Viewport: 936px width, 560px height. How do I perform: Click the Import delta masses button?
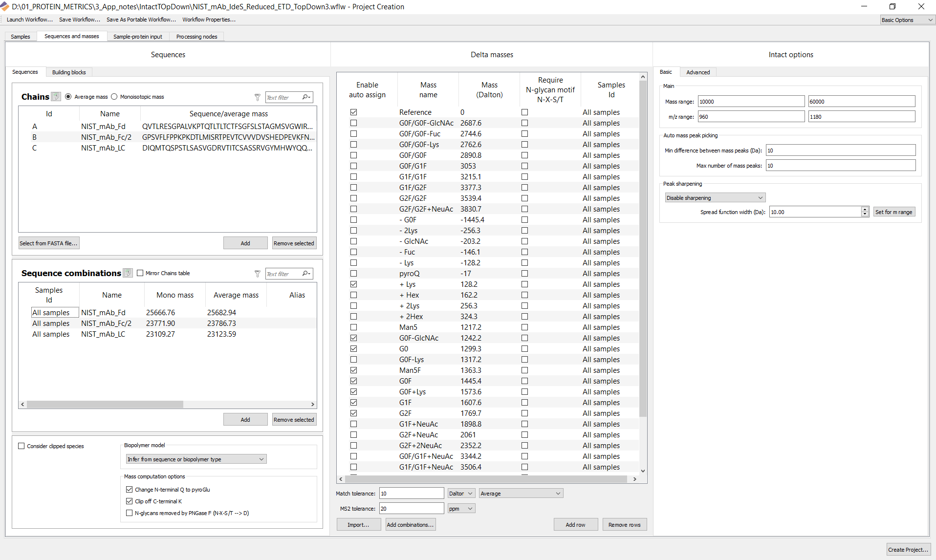(x=358, y=524)
